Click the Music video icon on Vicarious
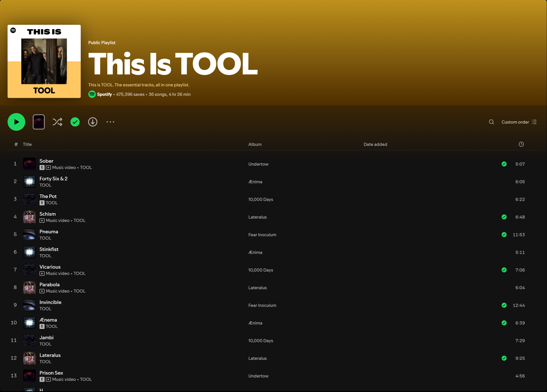547x392 pixels. click(42, 273)
